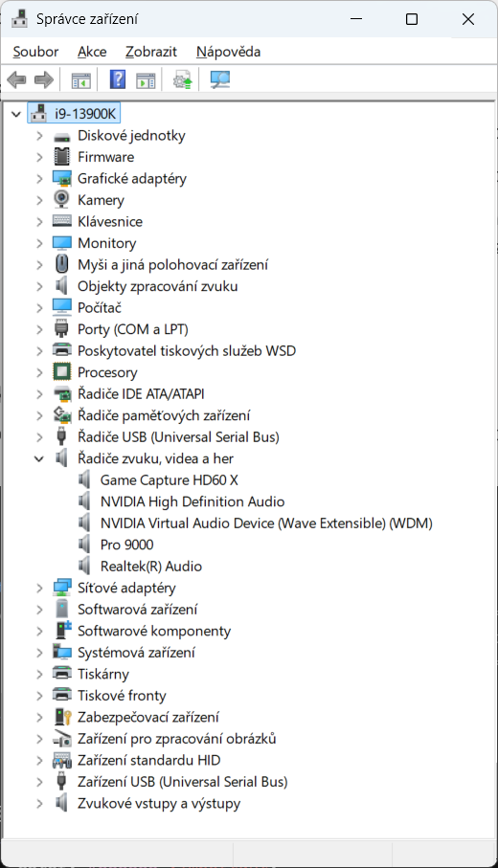Select Game Capture HD60 X device
498x868 pixels.
(169, 480)
